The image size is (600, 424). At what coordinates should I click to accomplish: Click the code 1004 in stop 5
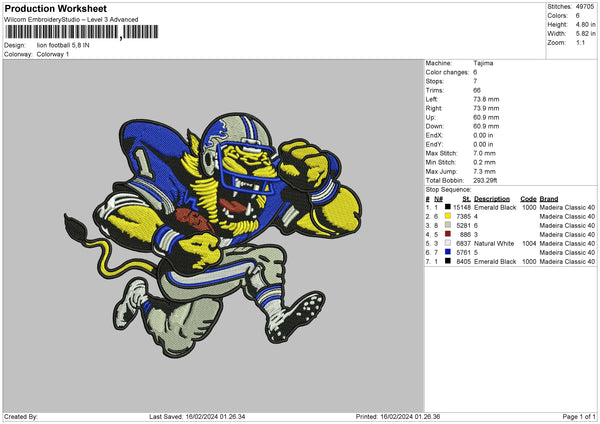529,243
